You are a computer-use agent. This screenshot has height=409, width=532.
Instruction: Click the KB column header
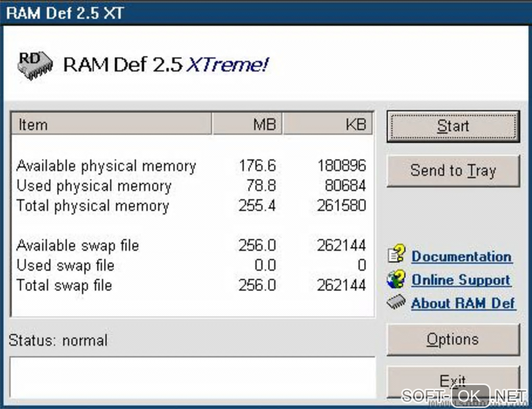[x=328, y=124]
